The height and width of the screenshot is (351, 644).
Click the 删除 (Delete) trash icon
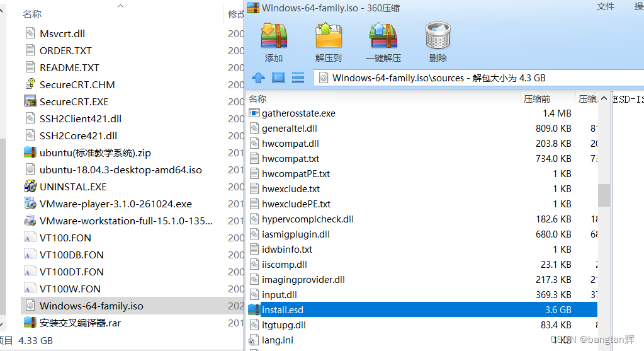[438, 36]
